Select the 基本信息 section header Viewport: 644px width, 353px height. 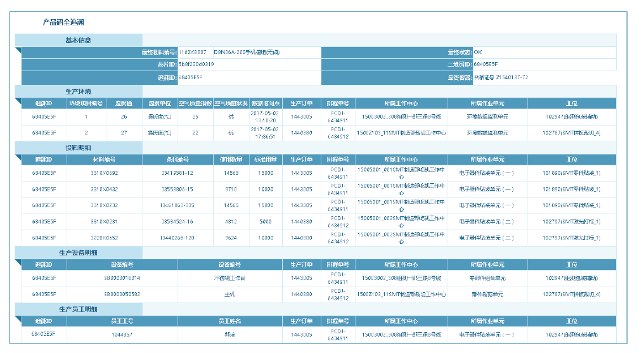point(78,40)
